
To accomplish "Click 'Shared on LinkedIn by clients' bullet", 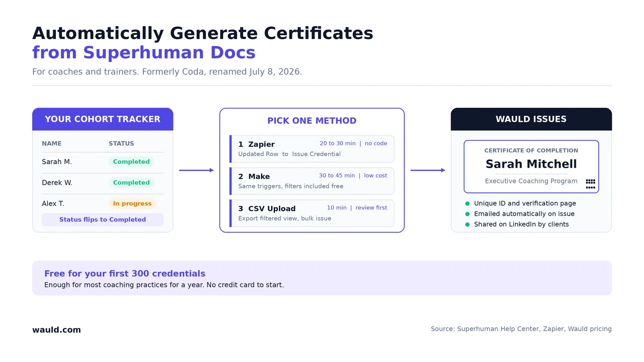I will pos(521,224).
